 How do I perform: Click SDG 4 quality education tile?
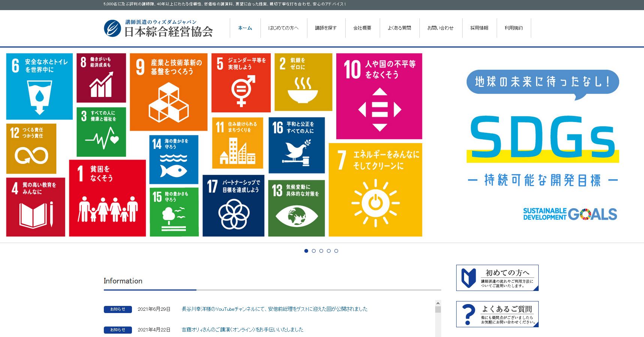coord(36,207)
